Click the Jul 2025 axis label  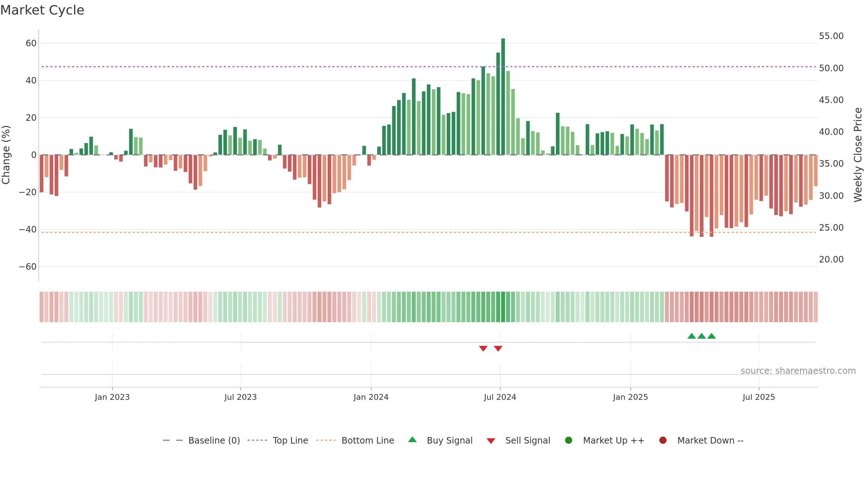(x=759, y=397)
